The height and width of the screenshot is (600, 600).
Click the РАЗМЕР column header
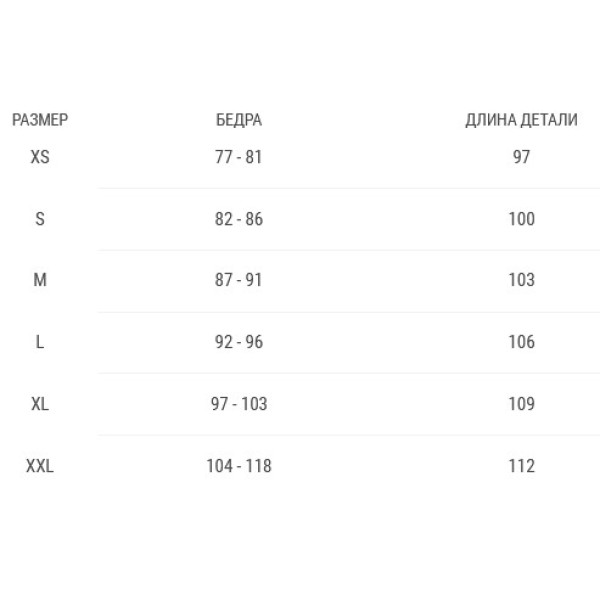[40, 120]
